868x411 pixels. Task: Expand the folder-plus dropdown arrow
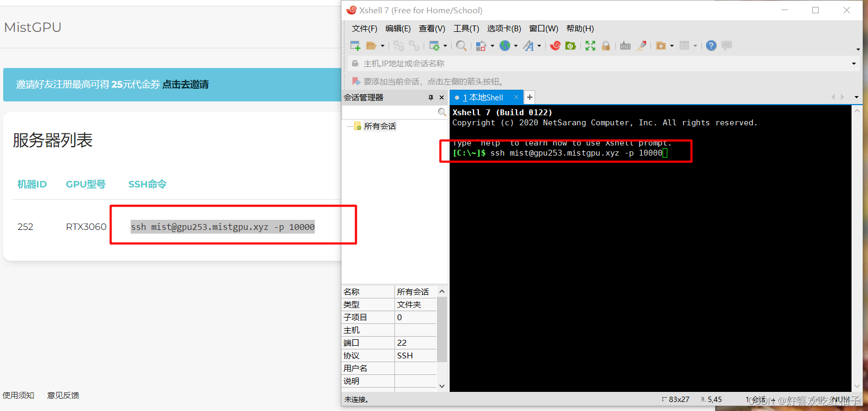[672, 46]
